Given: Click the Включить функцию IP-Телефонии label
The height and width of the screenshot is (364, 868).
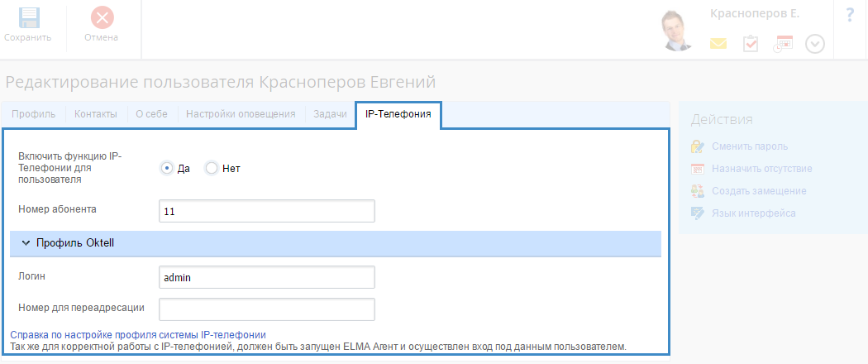Looking at the screenshot, I should 69,168.
